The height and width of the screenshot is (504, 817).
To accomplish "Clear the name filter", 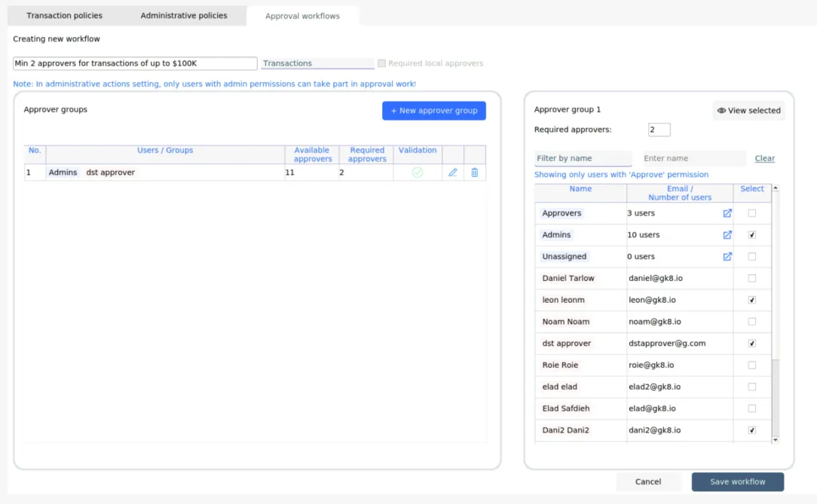I will [x=764, y=158].
